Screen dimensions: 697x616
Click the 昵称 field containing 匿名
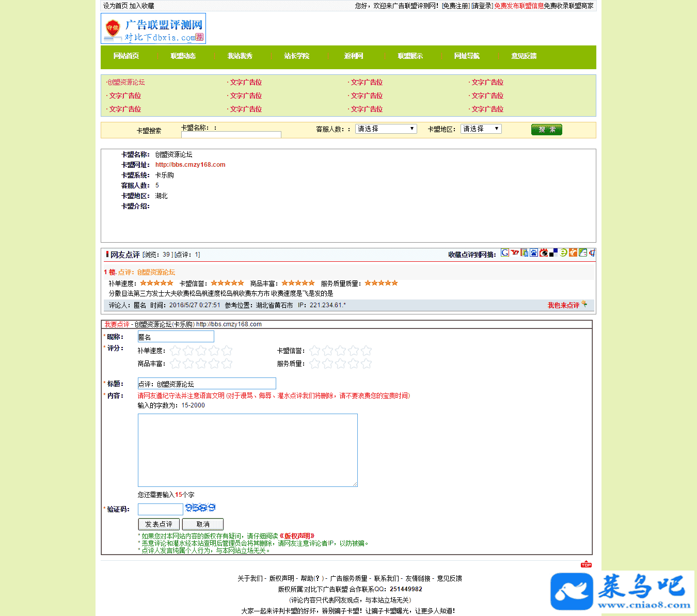tap(176, 337)
